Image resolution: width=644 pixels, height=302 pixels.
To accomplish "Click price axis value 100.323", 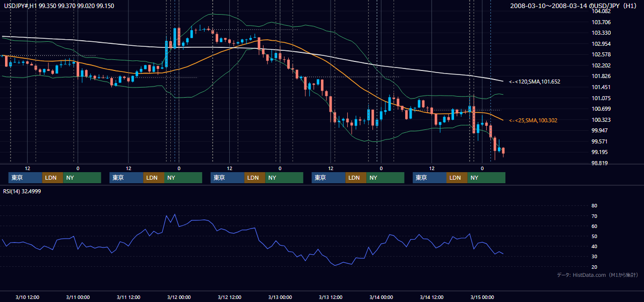I will point(601,120).
